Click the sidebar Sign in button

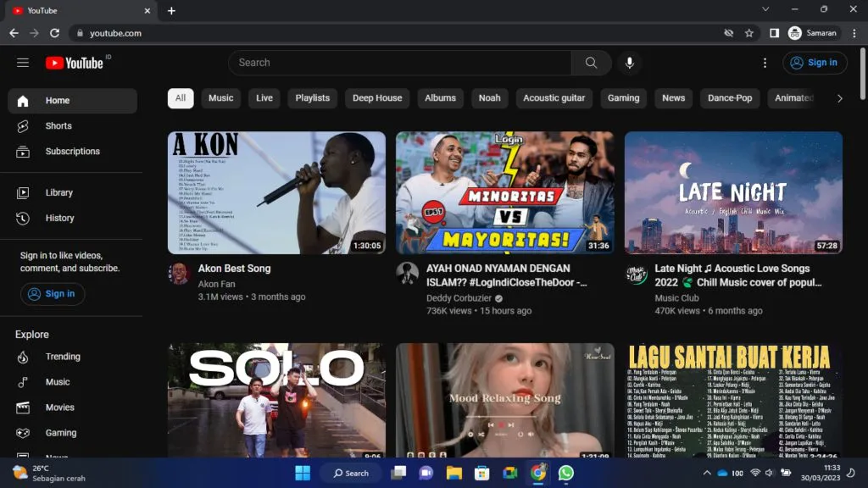coord(53,294)
